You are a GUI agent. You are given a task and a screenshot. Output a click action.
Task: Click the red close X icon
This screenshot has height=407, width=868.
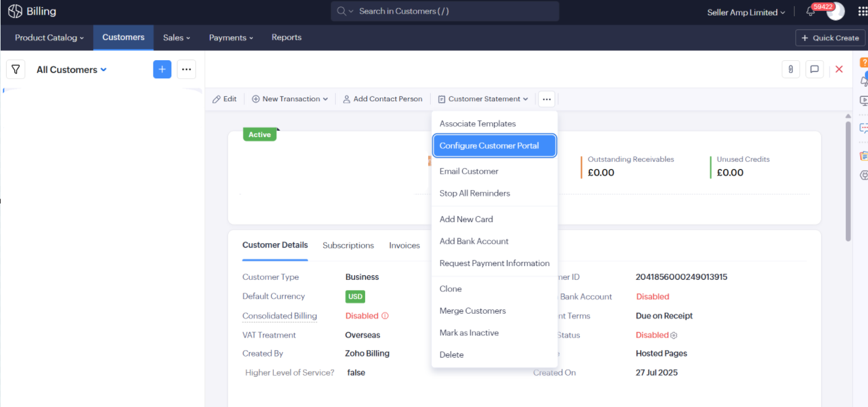839,69
